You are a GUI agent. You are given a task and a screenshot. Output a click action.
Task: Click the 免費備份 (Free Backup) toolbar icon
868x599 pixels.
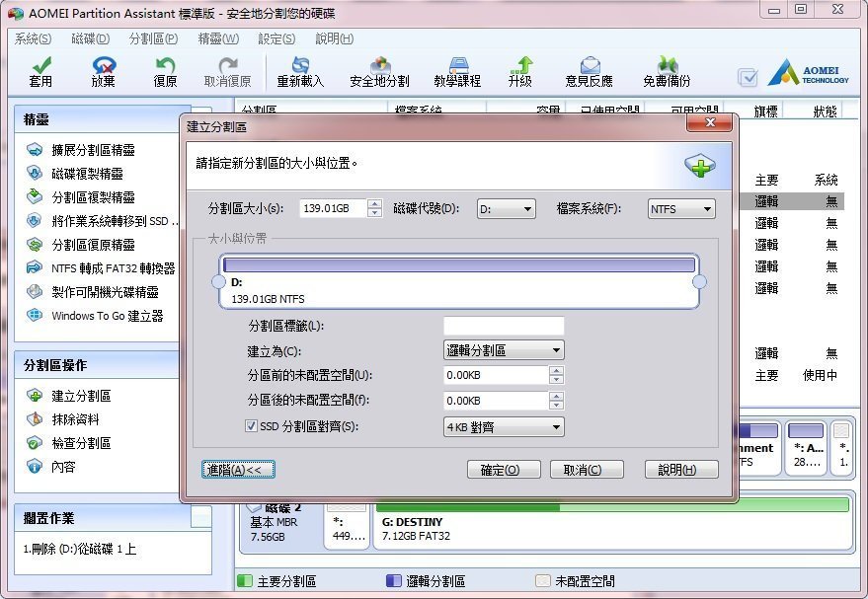point(668,72)
